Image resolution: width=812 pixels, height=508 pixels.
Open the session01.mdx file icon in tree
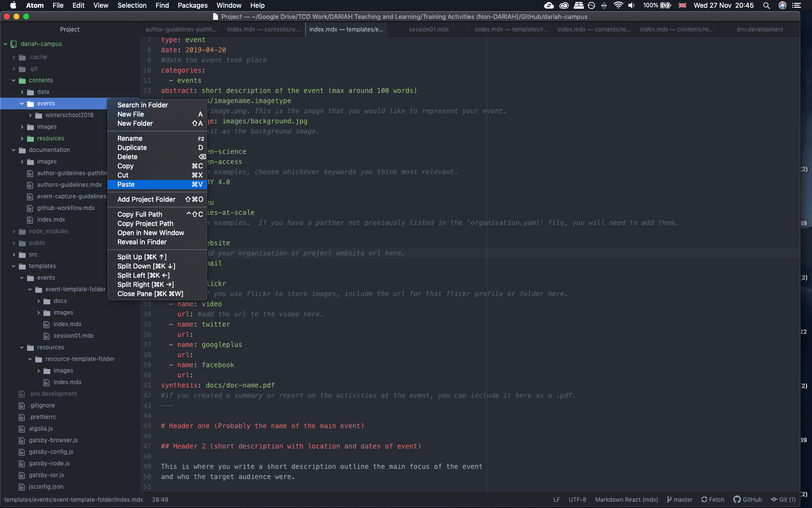click(47, 336)
